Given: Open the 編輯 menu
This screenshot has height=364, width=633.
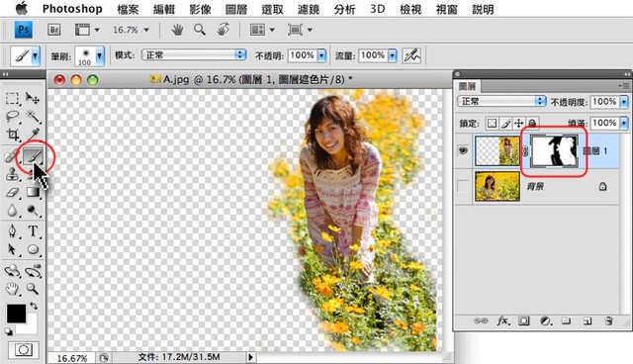Looking at the screenshot, I should 164,9.
